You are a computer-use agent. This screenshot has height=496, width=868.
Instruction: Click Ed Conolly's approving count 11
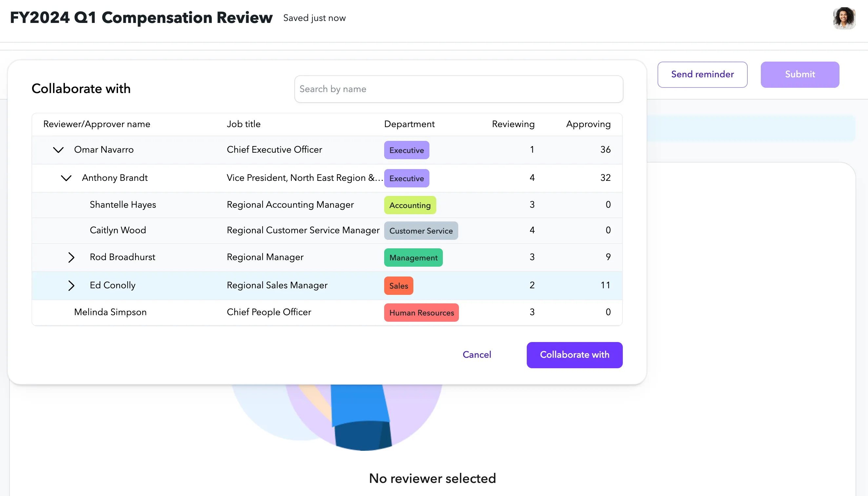pos(605,285)
